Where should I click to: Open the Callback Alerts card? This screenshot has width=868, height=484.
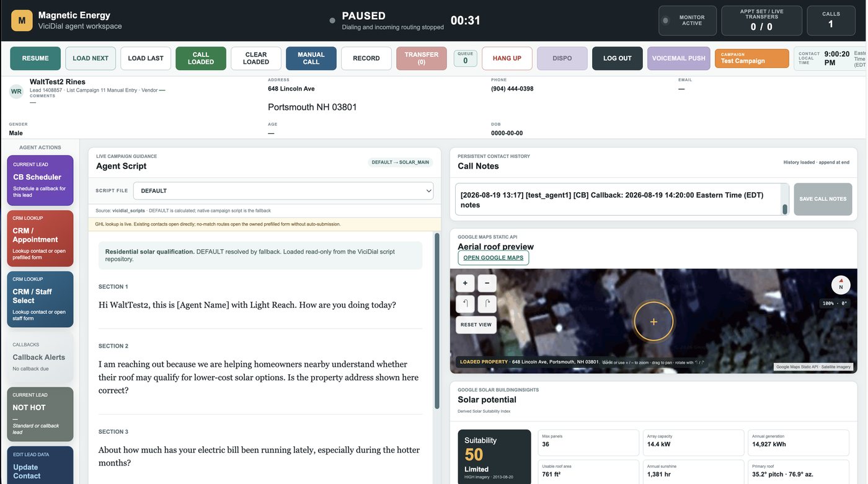(x=40, y=358)
